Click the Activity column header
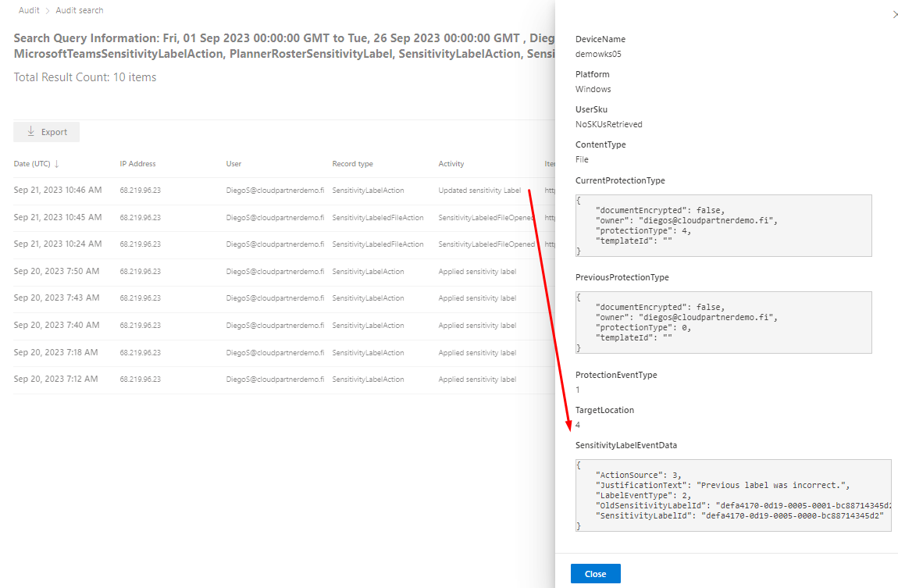The width and height of the screenshot is (898, 588). [x=451, y=164]
